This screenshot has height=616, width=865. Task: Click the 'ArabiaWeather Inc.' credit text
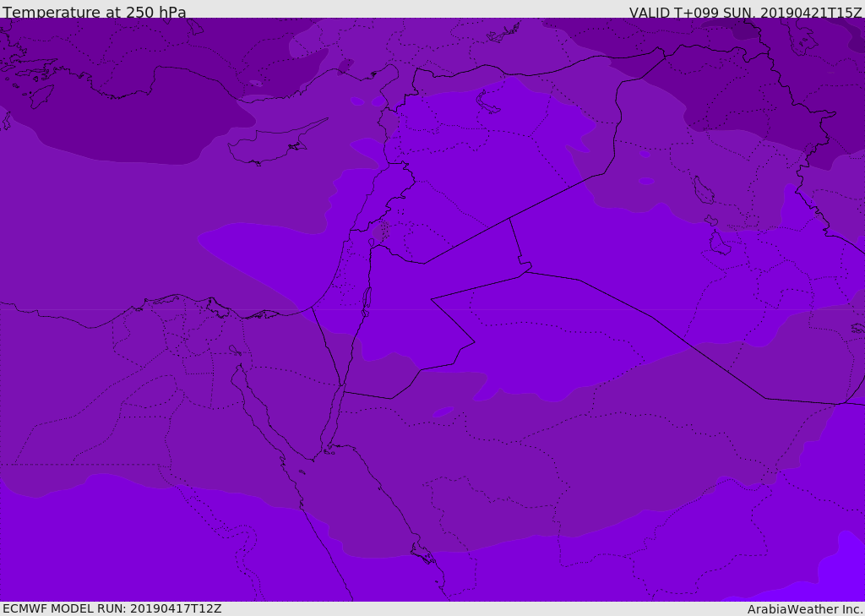[805, 609]
